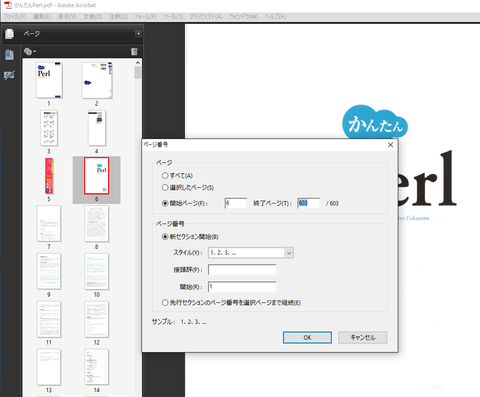Select page 7 thumbnail
This screenshot has width=480, height=397.
point(49,223)
